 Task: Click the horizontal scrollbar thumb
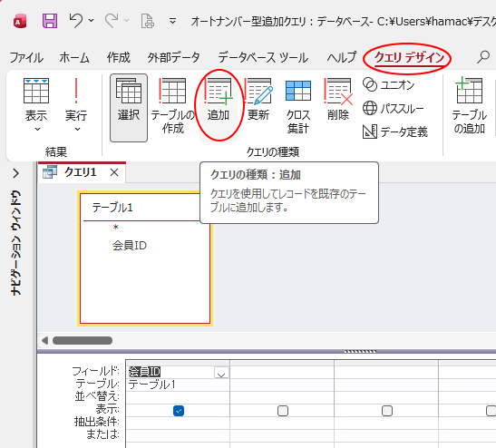(83, 340)
